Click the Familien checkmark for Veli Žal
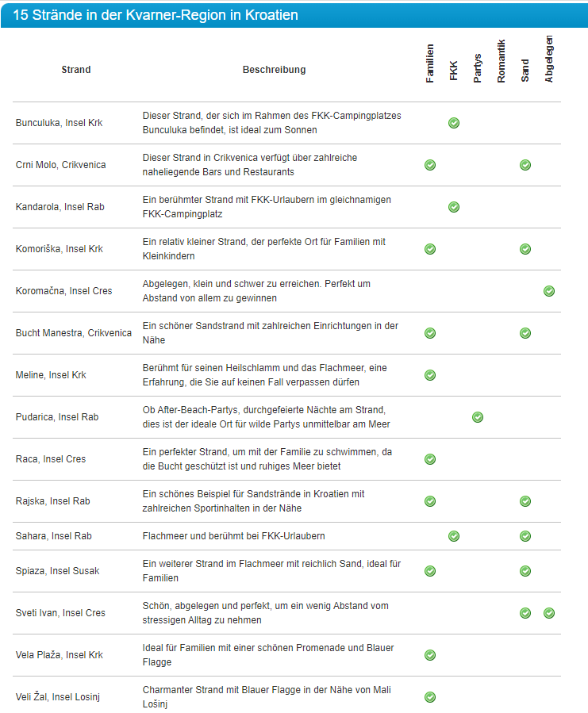This screenshot has height=713, width=588. click(430, 697)
